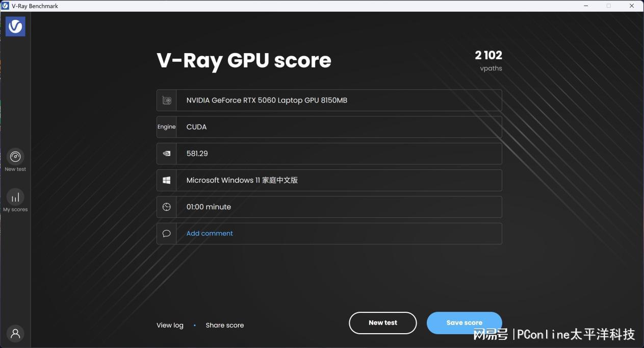Image resolution: width=644 pixels, height=348 pixels.
Task: Click the GPU chip icon beside device name
Action: tap(167, 101)
